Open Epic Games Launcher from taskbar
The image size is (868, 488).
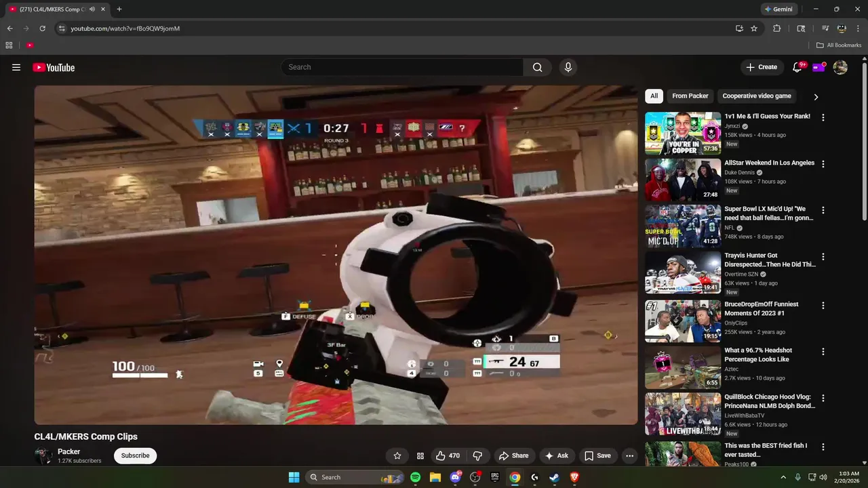click(x=495, y=477)
